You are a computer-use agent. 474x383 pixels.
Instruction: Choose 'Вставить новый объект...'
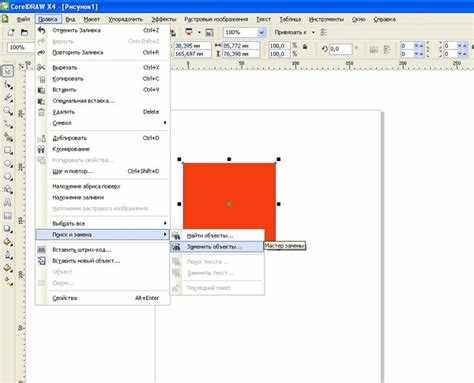pos(103,261)
